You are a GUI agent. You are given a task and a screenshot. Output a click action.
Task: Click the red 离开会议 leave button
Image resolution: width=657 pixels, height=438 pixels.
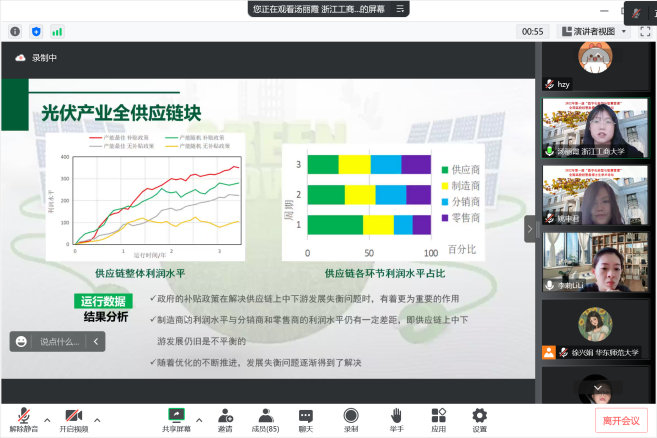[x=623, y=419]
